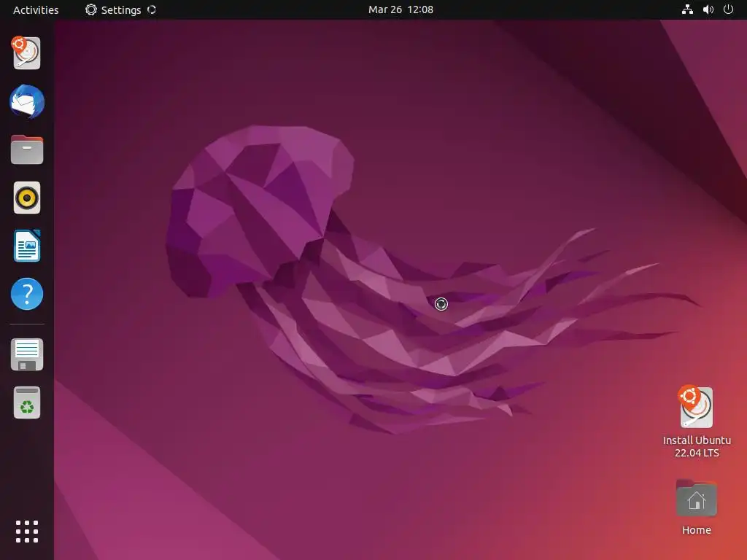
Task: Open the Home folder desktop icon
Action: [697, 507]
